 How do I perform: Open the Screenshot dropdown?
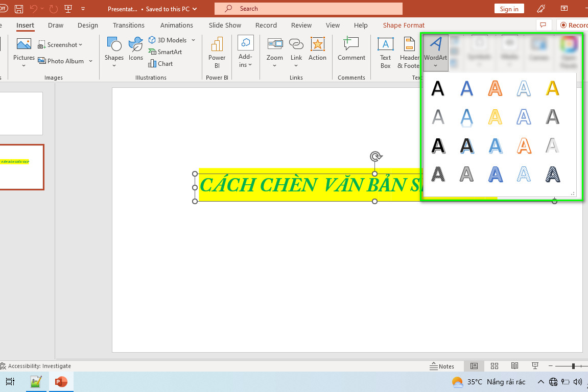point(60,44)
